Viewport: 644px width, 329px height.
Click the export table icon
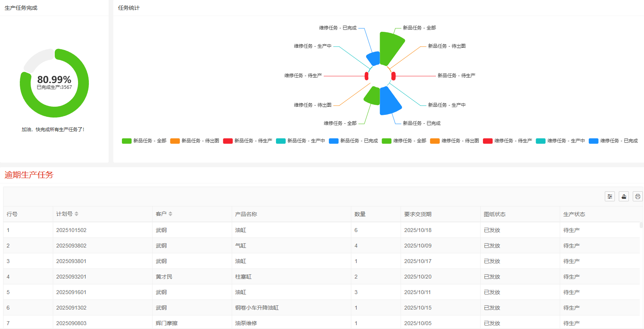pyautogui.click(x=623, y=197)
